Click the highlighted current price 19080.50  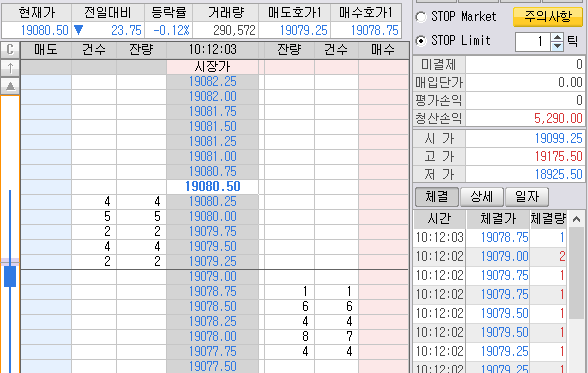coord(213,187)
